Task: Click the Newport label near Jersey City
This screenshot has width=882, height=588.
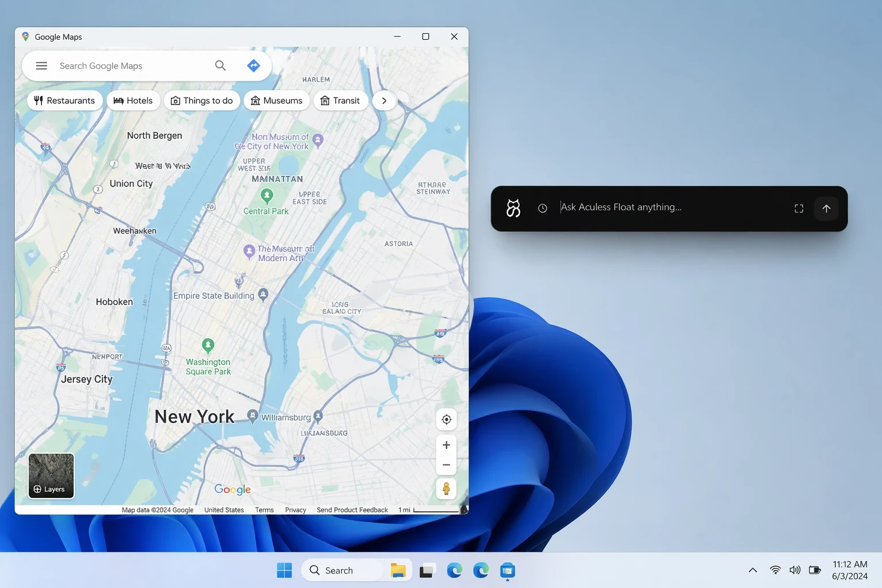Action: pyautogui.click(x=107, y=357)
